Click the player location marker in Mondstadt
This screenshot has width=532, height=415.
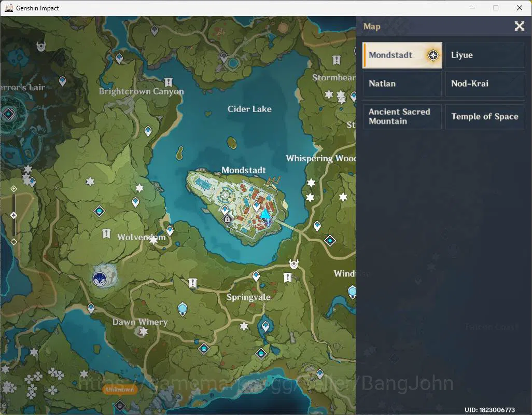tap(265, 217)
